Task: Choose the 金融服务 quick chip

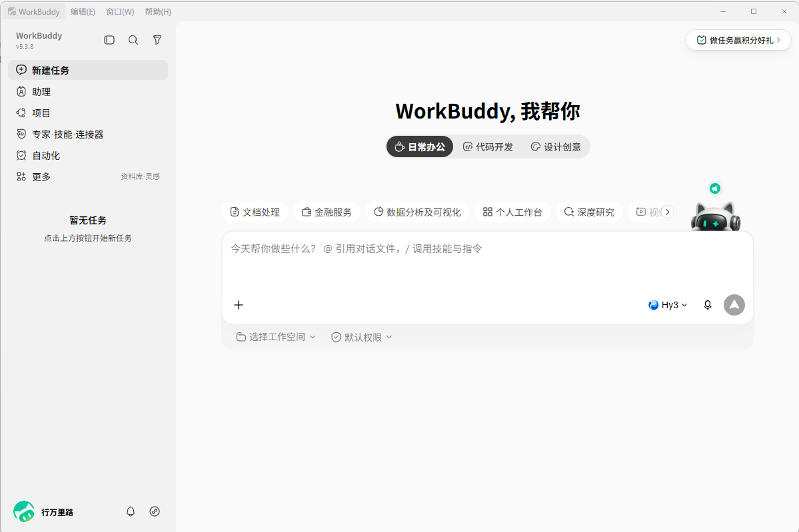Action: (327, 212)
